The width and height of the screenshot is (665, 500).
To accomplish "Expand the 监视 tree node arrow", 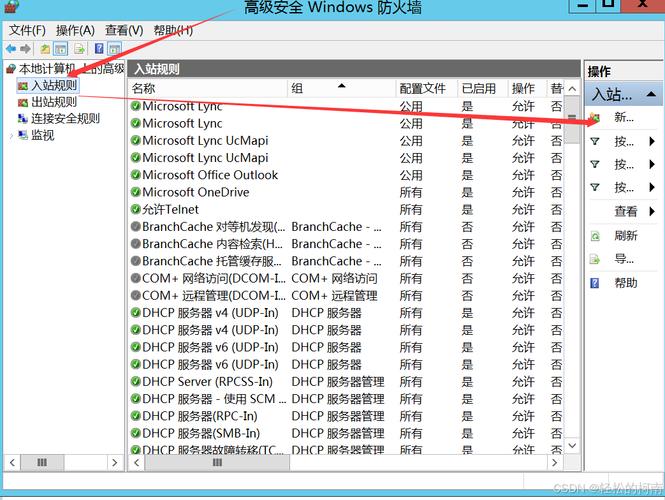I will (x=11, y=136).
